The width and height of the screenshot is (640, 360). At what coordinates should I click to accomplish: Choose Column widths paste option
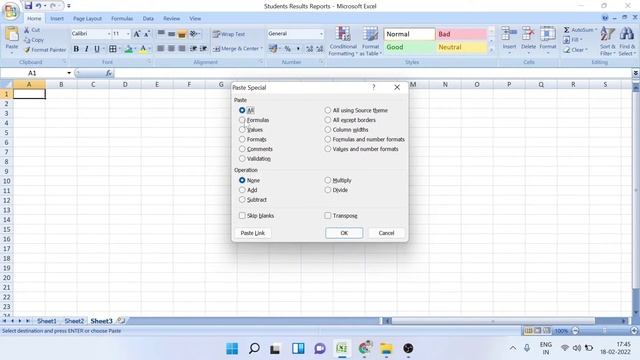coord(328,130)
